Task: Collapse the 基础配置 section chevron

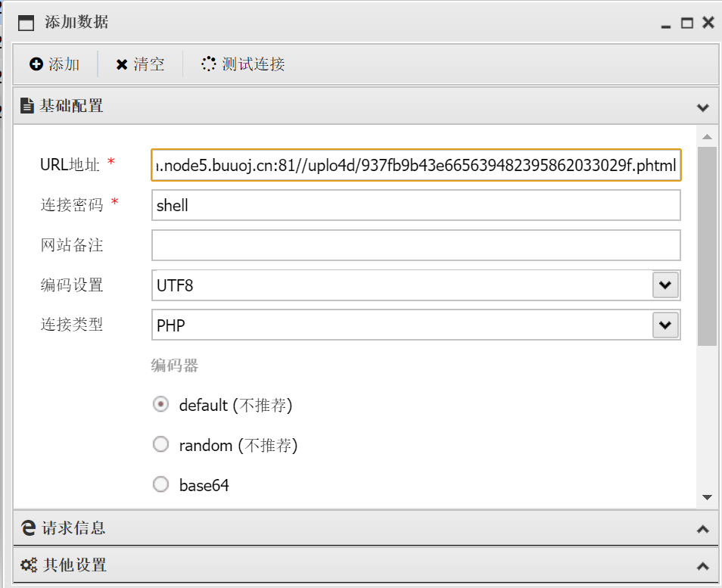Action: click(702, 107)
